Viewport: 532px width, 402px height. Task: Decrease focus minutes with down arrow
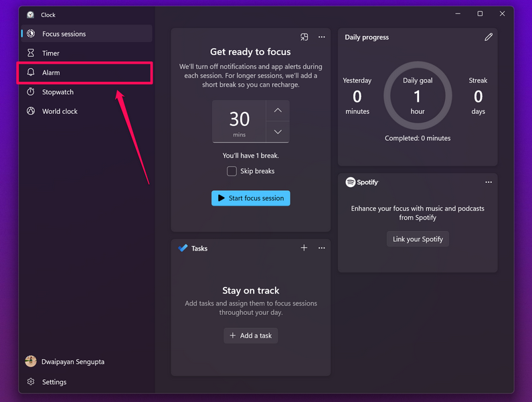[278, 132]
